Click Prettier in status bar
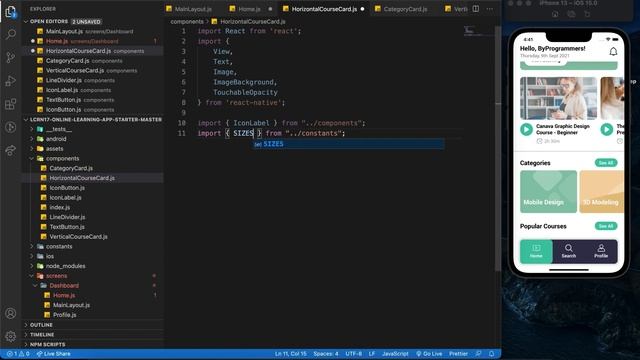 click(458, 354)
